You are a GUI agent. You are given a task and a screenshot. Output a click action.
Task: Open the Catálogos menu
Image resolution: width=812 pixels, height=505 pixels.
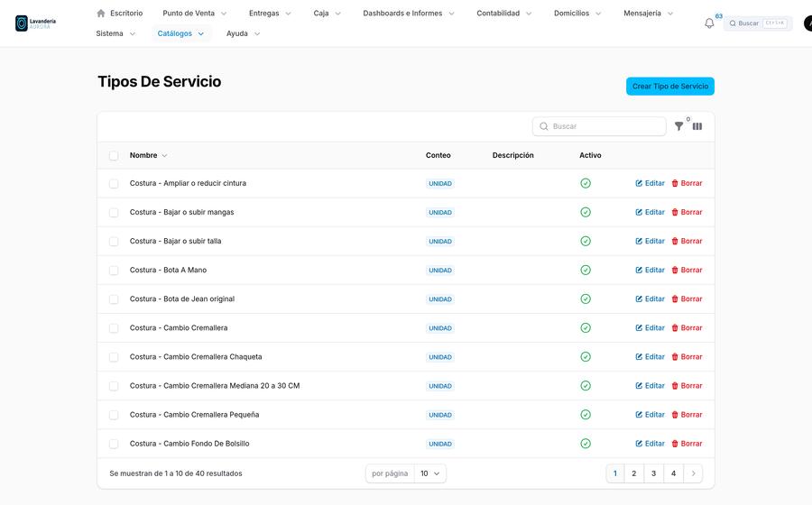(180, 33)
